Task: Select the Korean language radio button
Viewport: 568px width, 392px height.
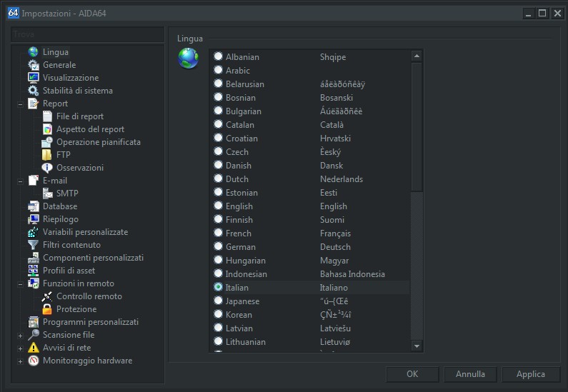Action: tap(218, 314)
